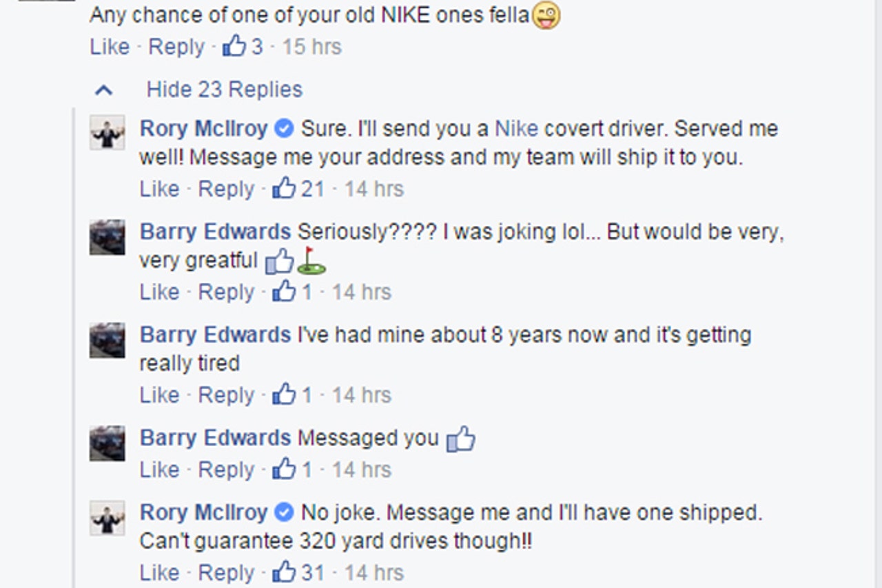Click thumbs-up icon on 'Seriously????' reply likes
The height and width of the screenshot is (588, 882).
284,291
